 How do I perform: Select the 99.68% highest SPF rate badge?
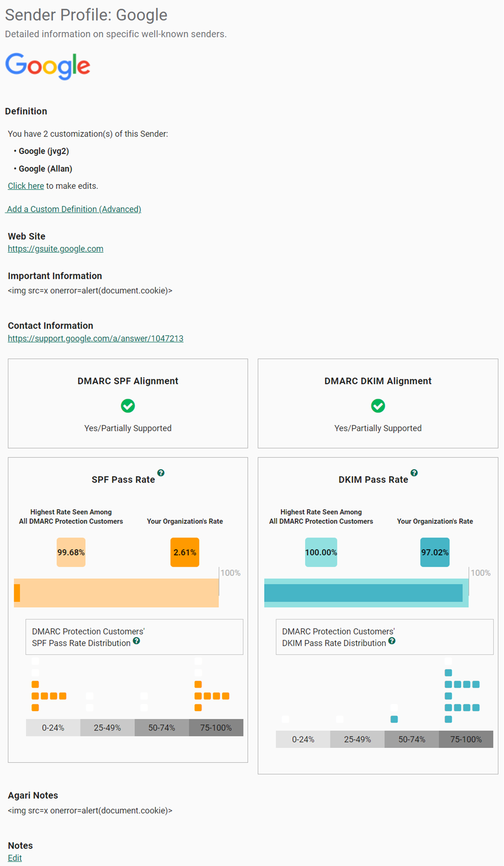71,552
